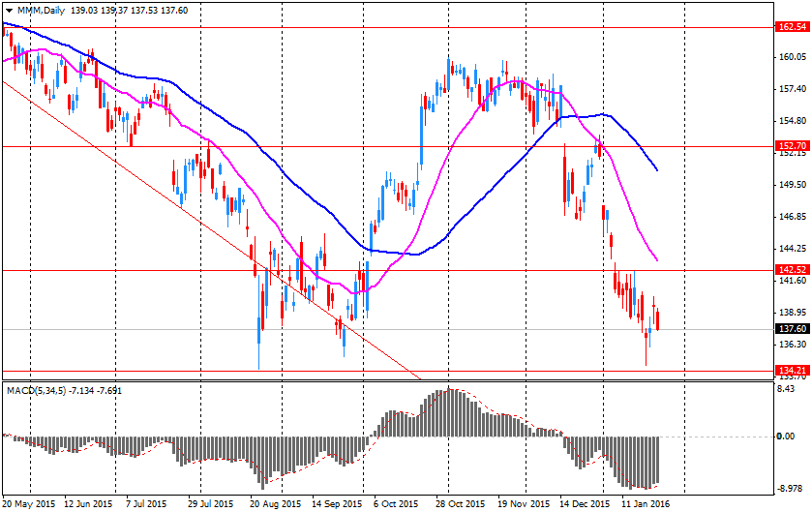Click the 160.05 price axis value
812x512 pixels.
point(793,57)
